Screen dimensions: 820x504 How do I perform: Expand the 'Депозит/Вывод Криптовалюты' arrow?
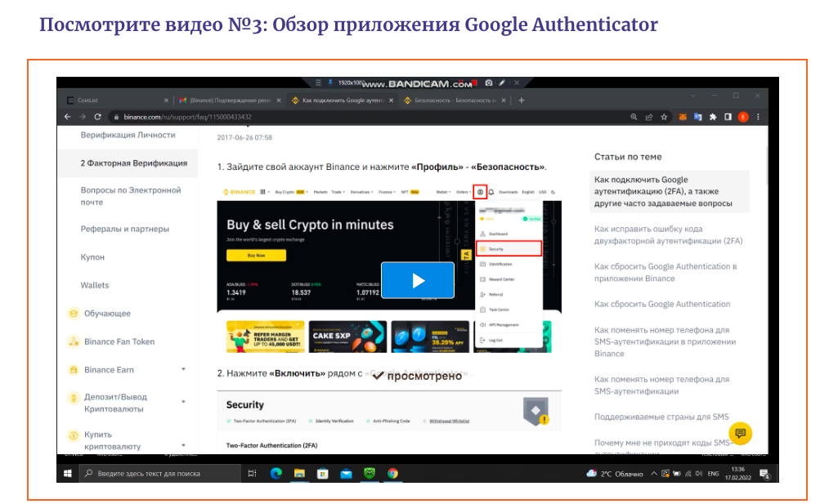coord(183,402)
